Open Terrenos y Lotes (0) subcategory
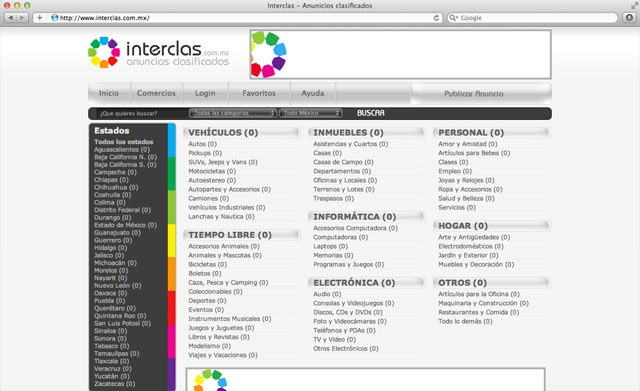The width and height of the screenshot is (640, 391). 344,189
